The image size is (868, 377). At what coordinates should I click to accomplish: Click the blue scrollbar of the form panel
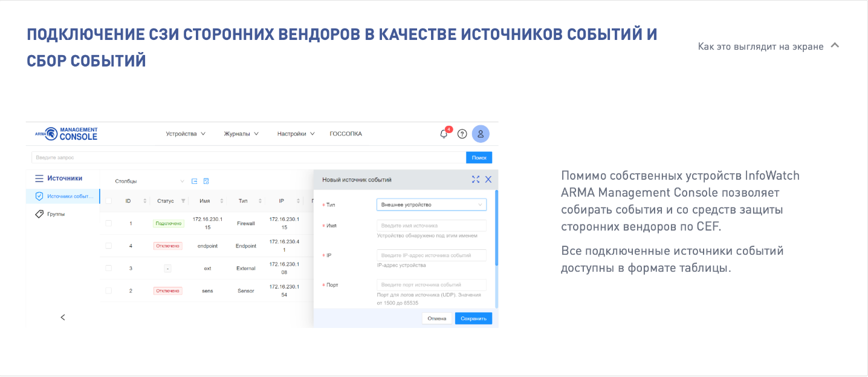coord(497,228)
